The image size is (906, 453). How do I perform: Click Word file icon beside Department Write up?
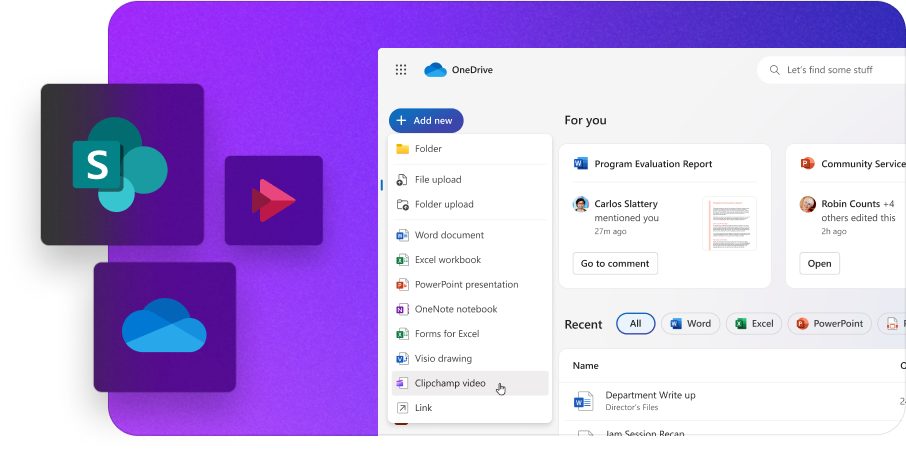(584, 401)
